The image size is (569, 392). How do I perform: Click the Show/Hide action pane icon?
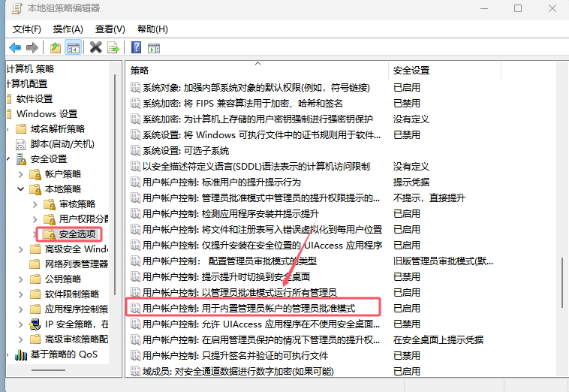(x=154, y=48)
